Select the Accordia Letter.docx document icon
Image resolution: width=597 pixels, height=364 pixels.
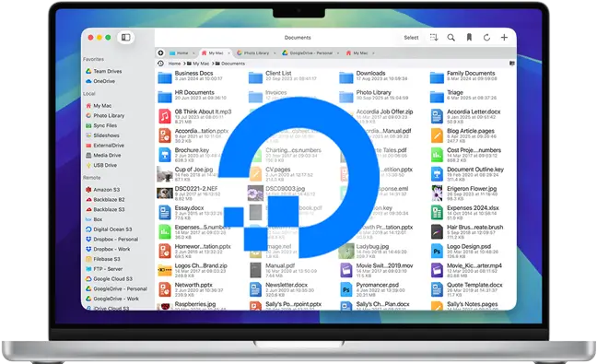click(437, 116)
